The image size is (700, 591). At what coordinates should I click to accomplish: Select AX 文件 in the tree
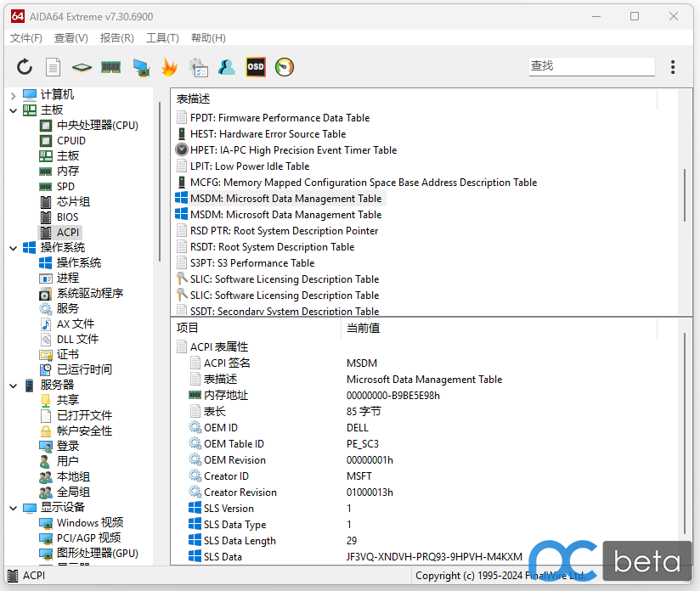67,324
